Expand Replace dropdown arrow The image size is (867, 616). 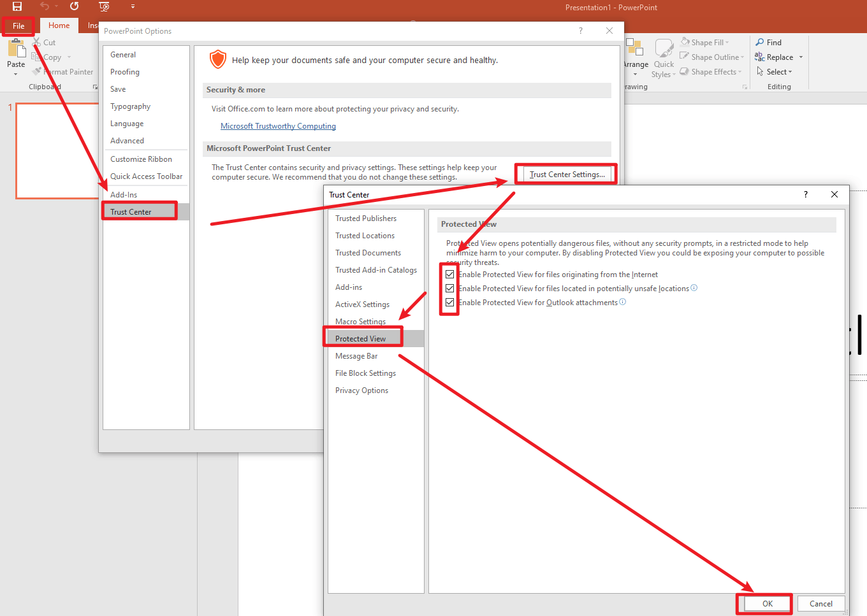click(x=801, y=57)
